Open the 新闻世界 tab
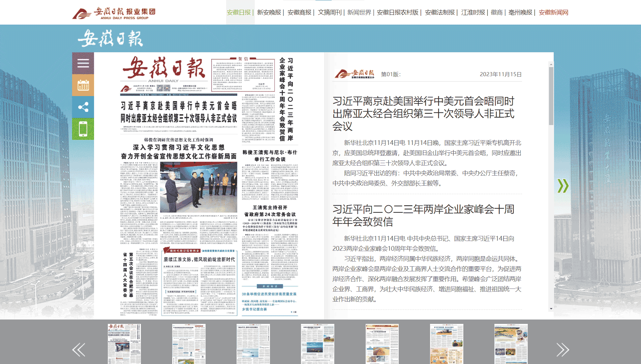The image size is (641, 364). click(x=359, y=12)
